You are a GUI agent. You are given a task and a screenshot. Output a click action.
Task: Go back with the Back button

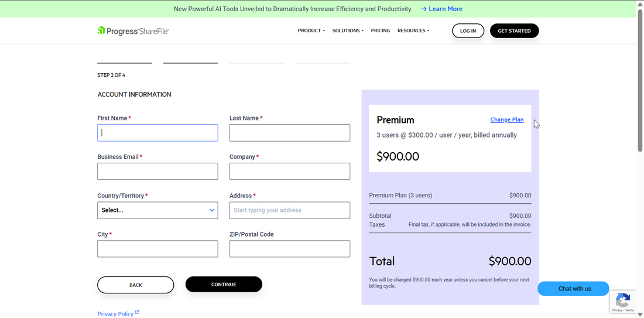coord(135,285)
